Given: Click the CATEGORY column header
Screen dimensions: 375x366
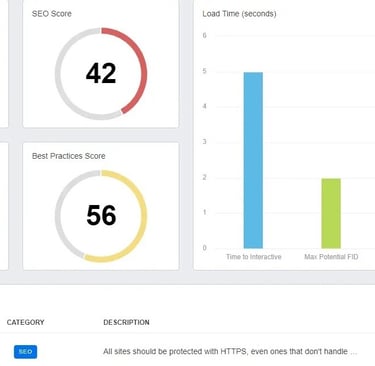Looking at the screenshot, I should (x=26, y=322).
